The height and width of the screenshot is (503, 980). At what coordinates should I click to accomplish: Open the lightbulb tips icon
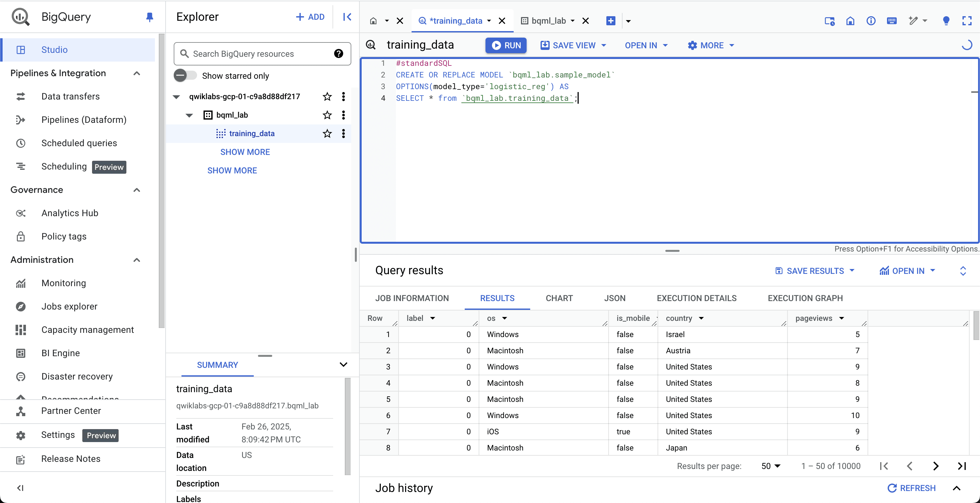(x=946, y=21)
